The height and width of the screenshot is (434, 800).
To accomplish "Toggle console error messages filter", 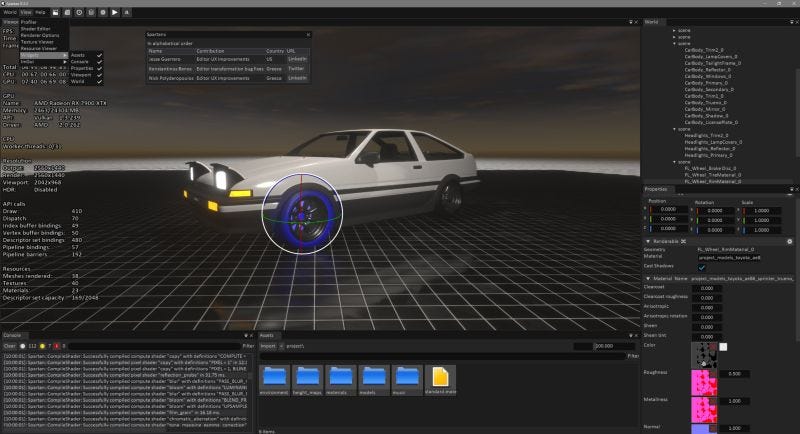I will [x=57, y=346].
